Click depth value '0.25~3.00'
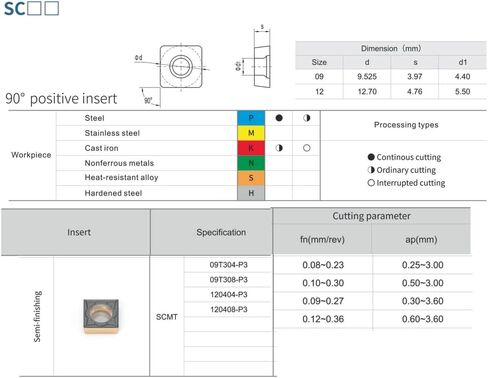Image resolution: width=488 pixels, height=378 pixels. (x=422, y=265)
